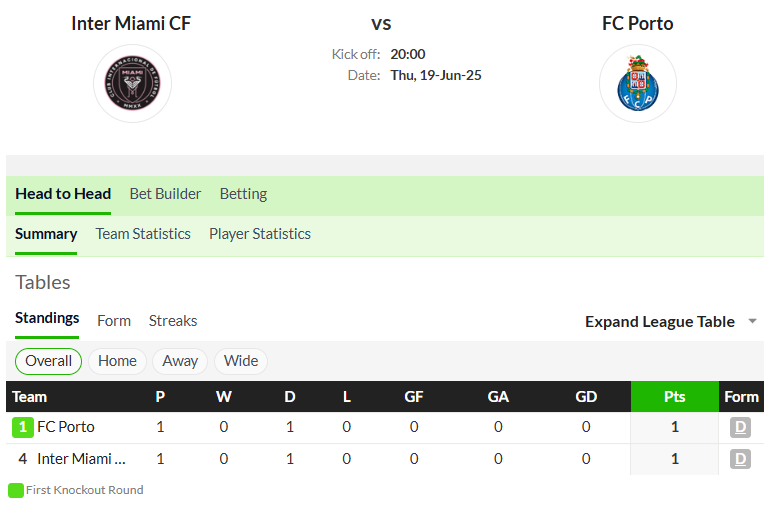Click Inter Miami's draw form badge
This screenshot has height=511, width=767.
[x=740, y=459]
